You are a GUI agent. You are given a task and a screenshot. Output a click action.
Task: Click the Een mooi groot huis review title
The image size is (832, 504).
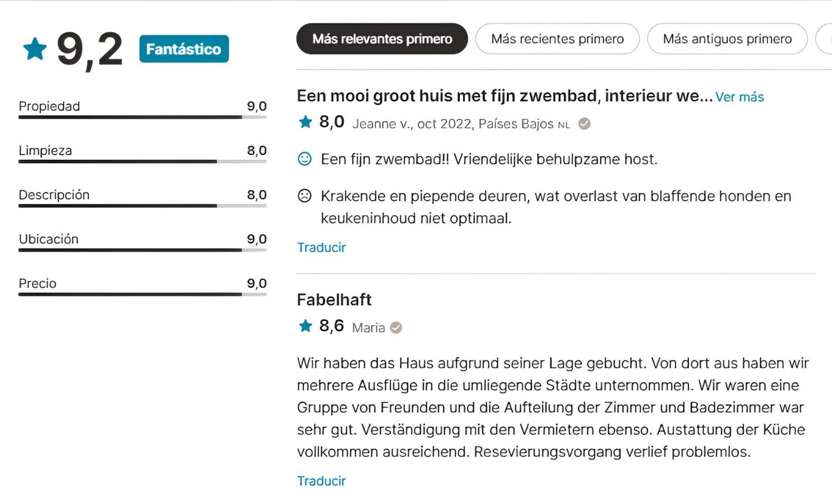(x=505, y=96)
